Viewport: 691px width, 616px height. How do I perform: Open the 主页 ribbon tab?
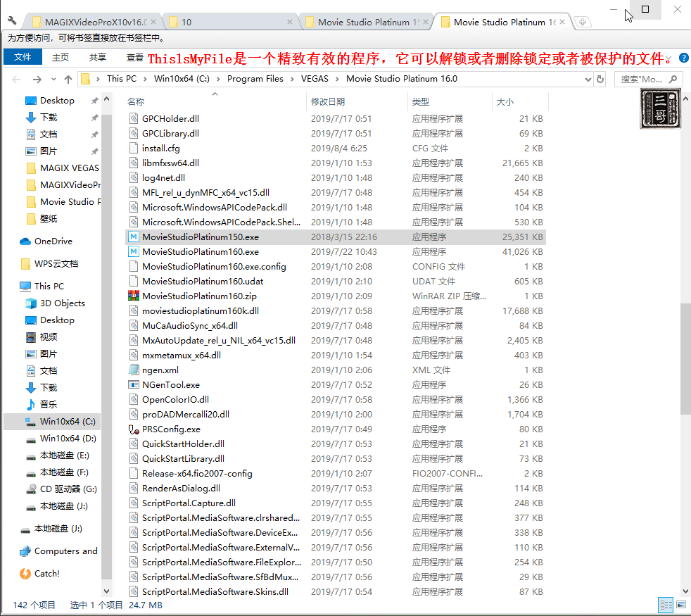61,57
